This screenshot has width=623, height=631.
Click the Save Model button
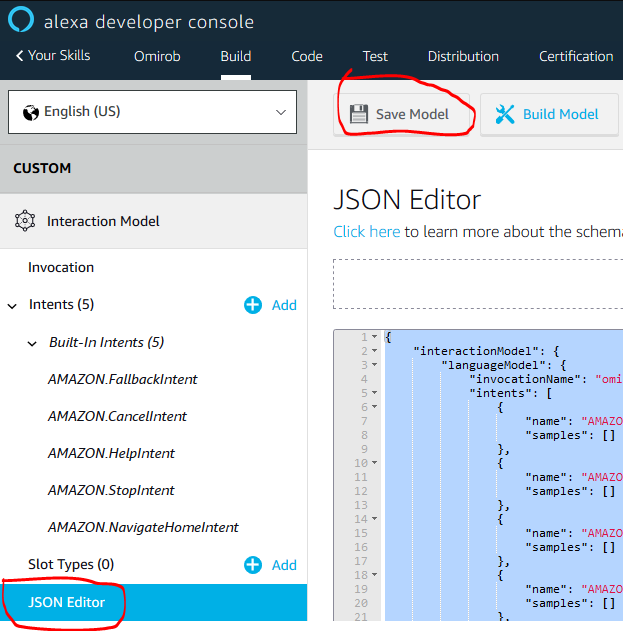[401, 115]
